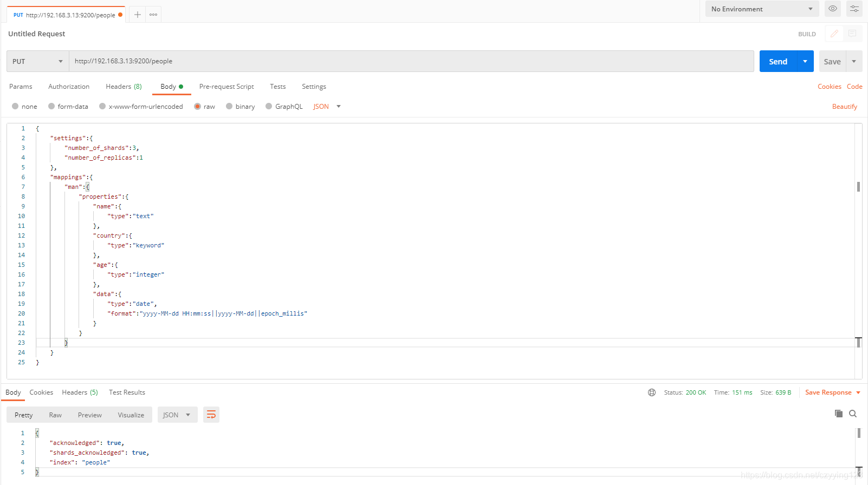Open manage environments settings icon
Image resolution: width=868 pixels, height=485 pixels.
[x=854, y=9]
